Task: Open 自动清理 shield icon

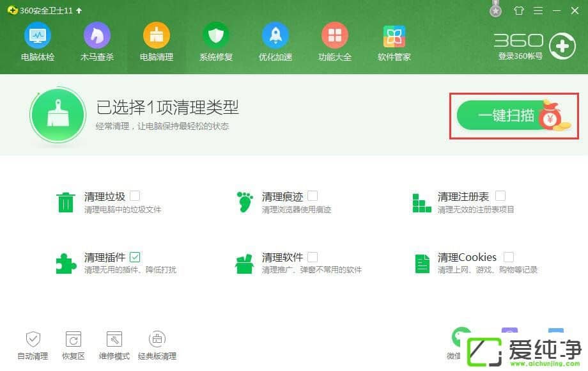Action: pos(33,339)
